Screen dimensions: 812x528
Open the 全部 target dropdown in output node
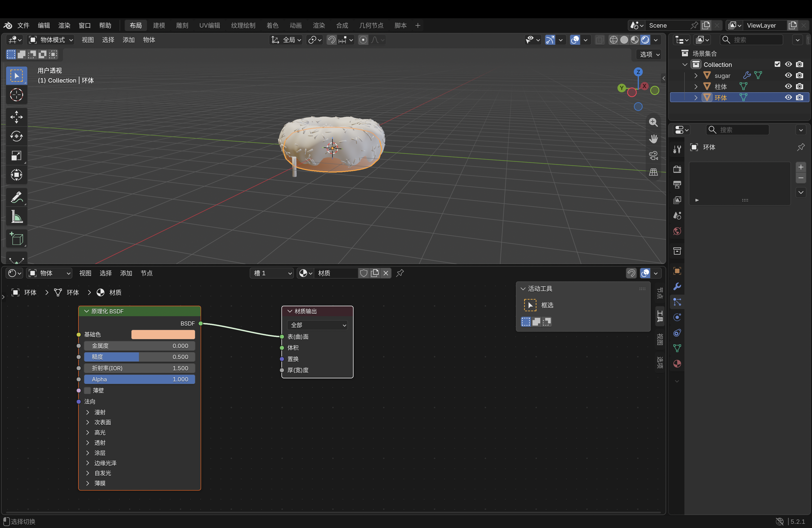(317, 325)
